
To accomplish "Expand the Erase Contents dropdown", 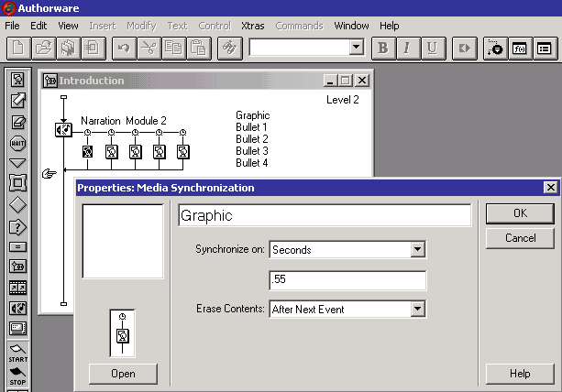I will pos(417,310).
